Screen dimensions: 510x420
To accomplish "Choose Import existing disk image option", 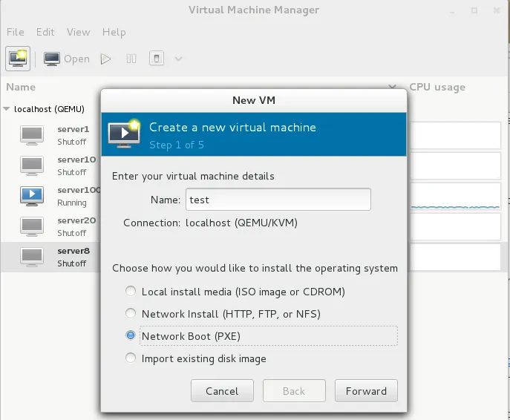I will click(x=196, y=358).
